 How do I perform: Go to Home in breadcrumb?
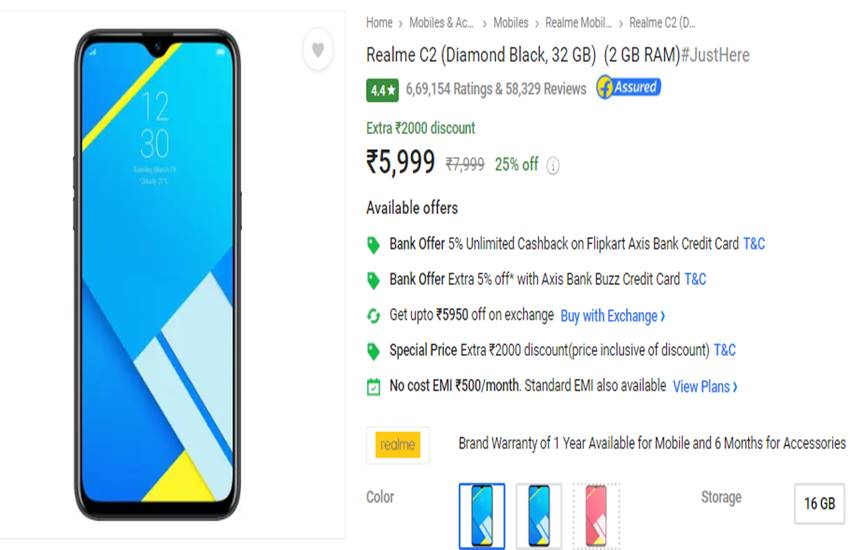(x=379, y=23)
